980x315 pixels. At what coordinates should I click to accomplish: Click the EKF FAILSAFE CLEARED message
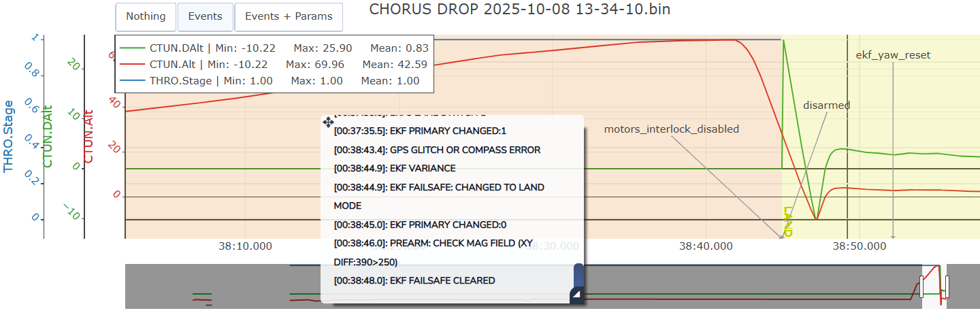(414, 280)
